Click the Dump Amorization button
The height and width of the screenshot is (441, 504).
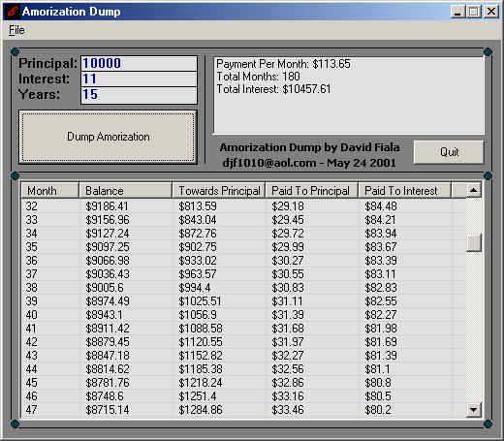[108, 137]
